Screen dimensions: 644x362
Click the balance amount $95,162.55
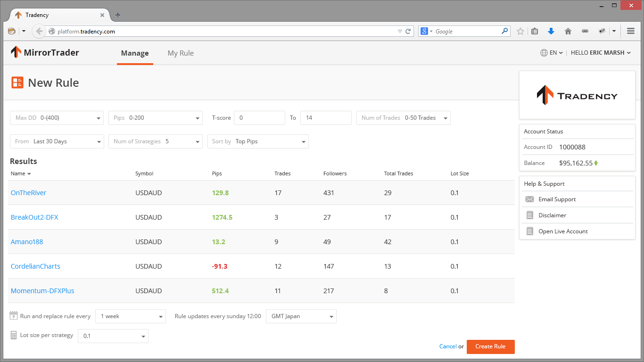[x=576, y=163]
